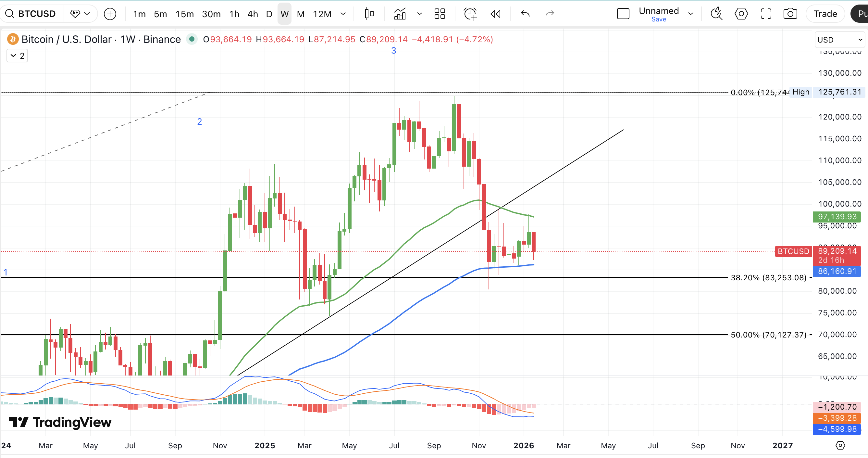Open the candlestick chart type selector
Screen dimensions: 868x458
point(369,14)
